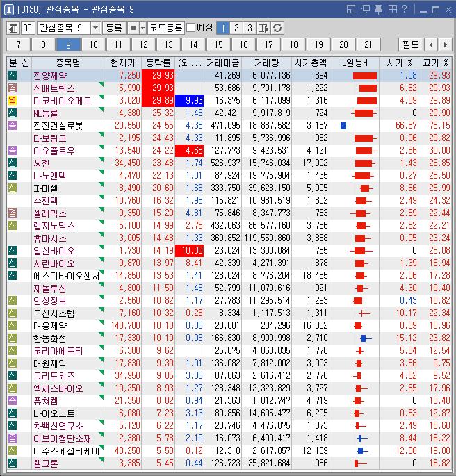The image size is (456, 476).
Task: Click the window list icon left of 09
Action: click(x=13, y=28)
